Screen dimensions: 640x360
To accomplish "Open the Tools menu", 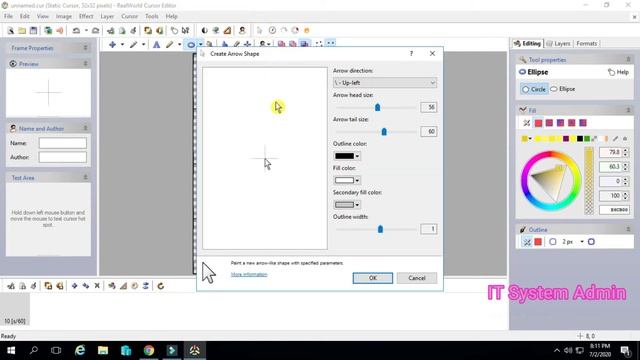I will 151,16.
